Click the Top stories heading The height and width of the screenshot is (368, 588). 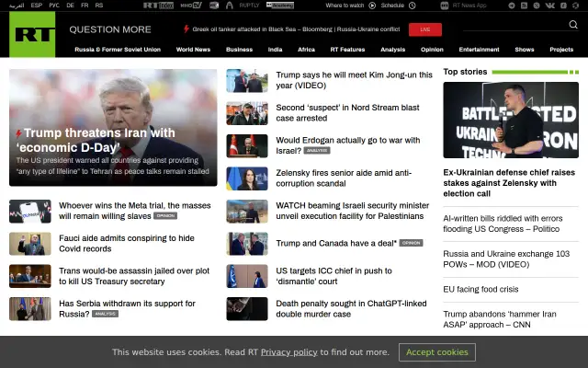click(465, 72)
